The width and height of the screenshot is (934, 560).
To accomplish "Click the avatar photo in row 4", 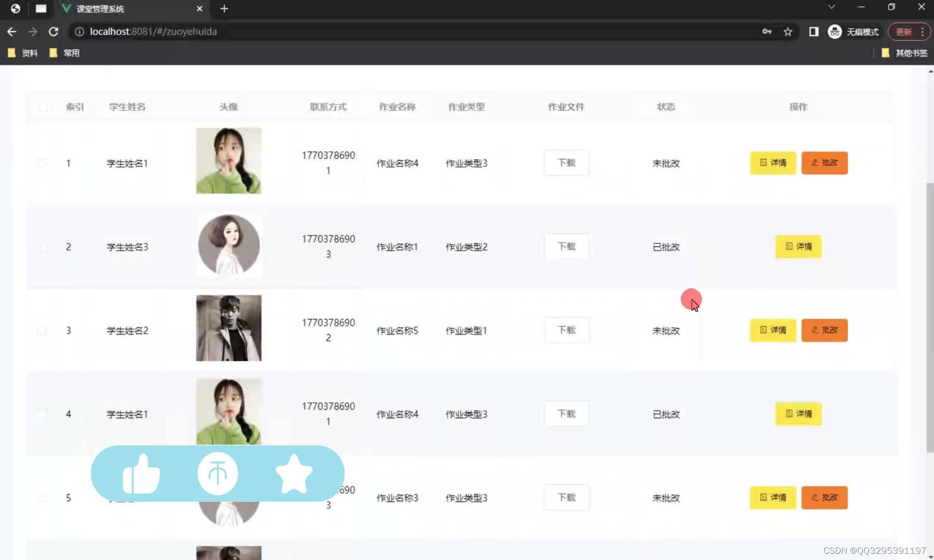I will [229, 412].
